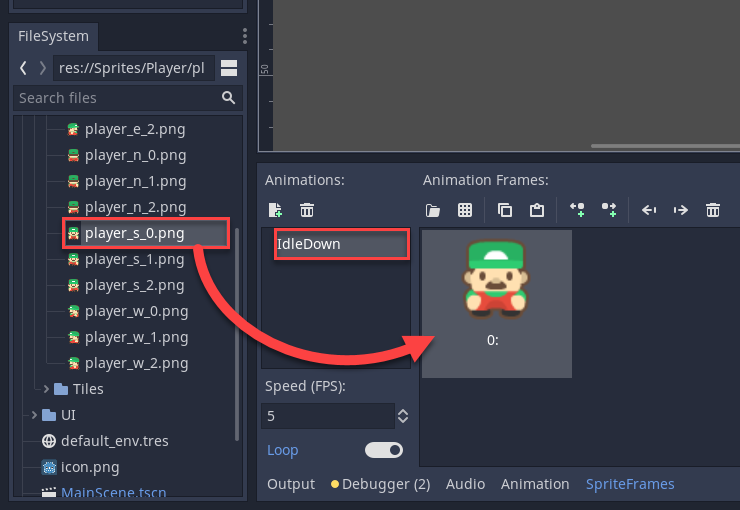Image resolution: width=740 pixels, height=510 pixels.
Task: Select icon.png file
Action: click(x=81, y=467)
